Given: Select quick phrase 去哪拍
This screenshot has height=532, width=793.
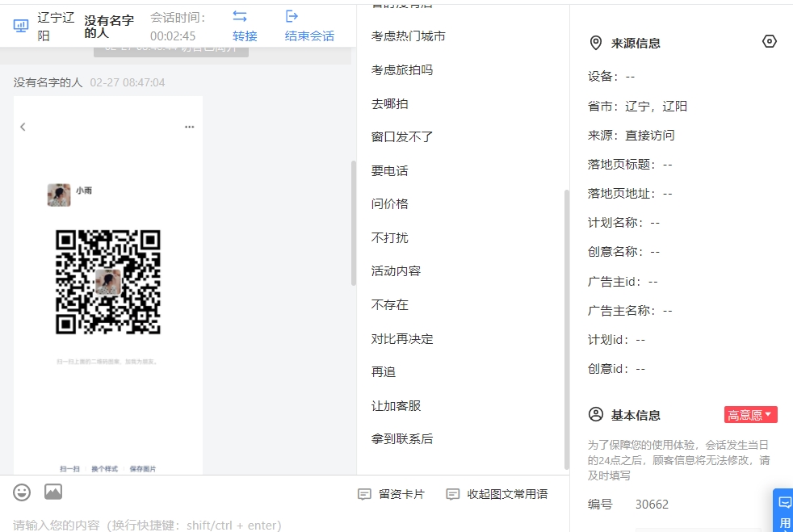Looking at the screenshot, I should click(x=389, y=103).
